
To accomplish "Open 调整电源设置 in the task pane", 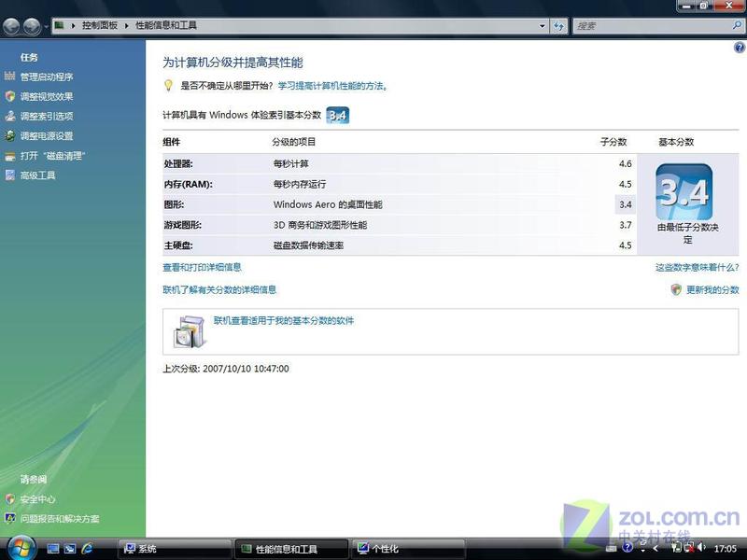I will [x=47, y=136].
